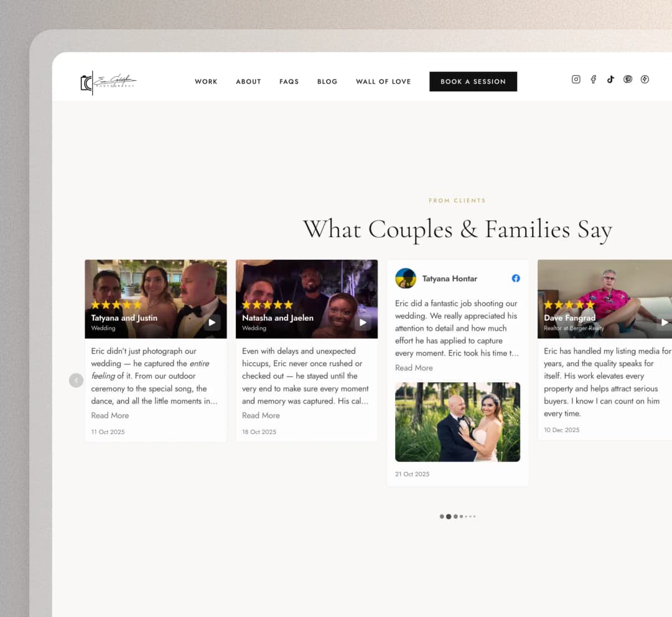Open the FAQs menu item
Image resolution: width=672 pixels, height=617 pixels.
[x=289, y=82]
